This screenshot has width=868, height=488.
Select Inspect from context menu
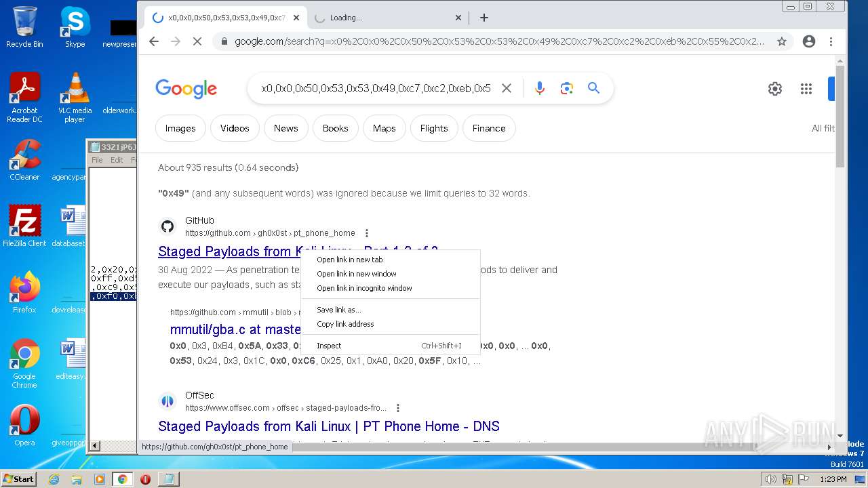coord(390,346)
